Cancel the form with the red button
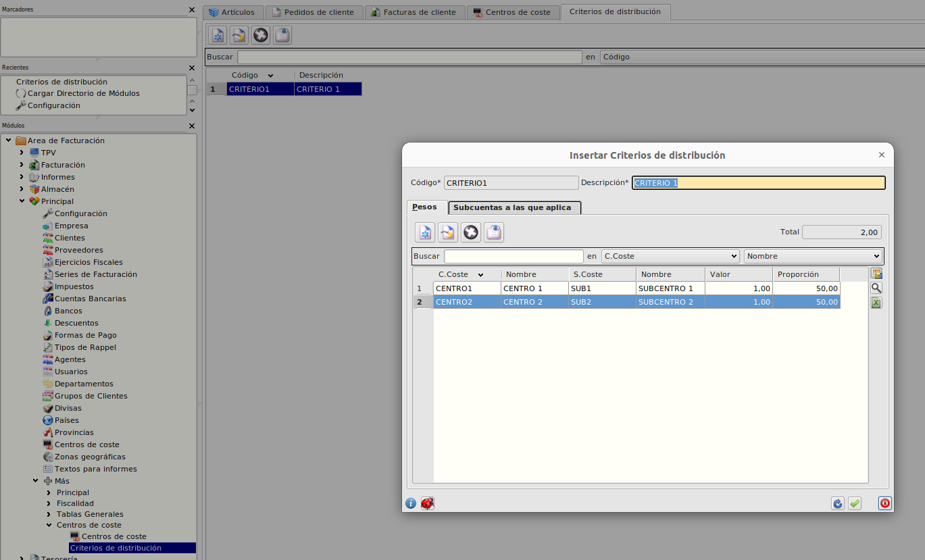The height and width of the screenshot is (560, 925). (x=885, y=503)
